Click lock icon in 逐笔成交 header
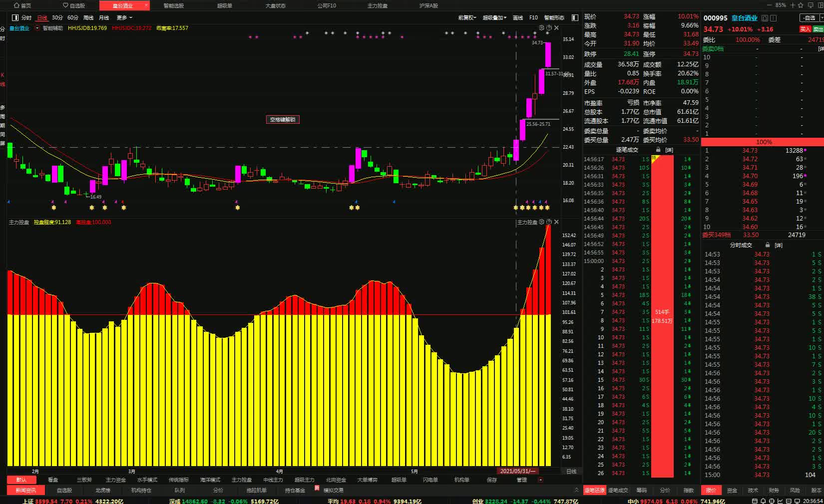824x504 pixels. tap(658, 150)
